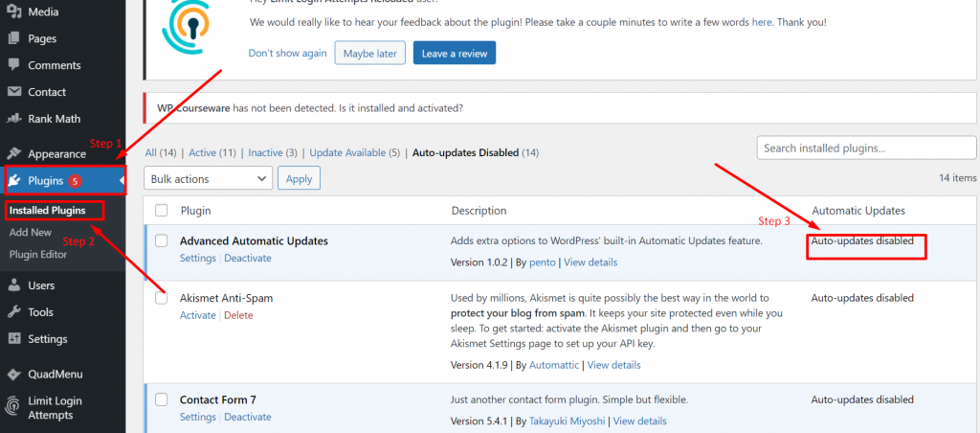Check the Akismet Anti-Spam checkbox
The image size is (980, 433).
click(x=161, y=299)
